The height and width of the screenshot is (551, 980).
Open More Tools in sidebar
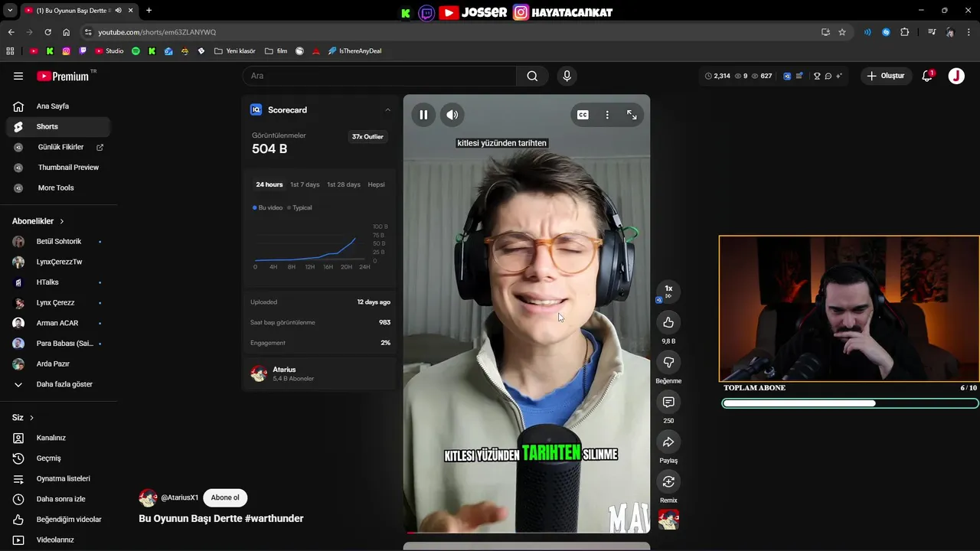[58, 187]
